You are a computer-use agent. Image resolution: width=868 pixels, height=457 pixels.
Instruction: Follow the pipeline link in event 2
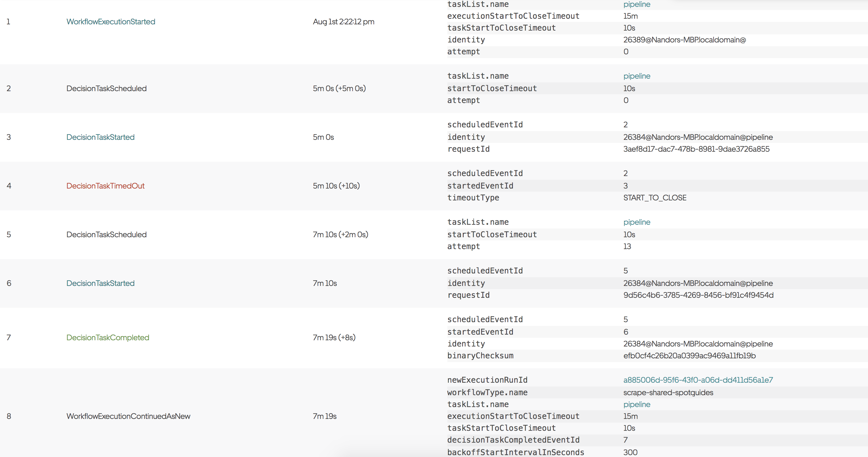(x=636, y=76)
